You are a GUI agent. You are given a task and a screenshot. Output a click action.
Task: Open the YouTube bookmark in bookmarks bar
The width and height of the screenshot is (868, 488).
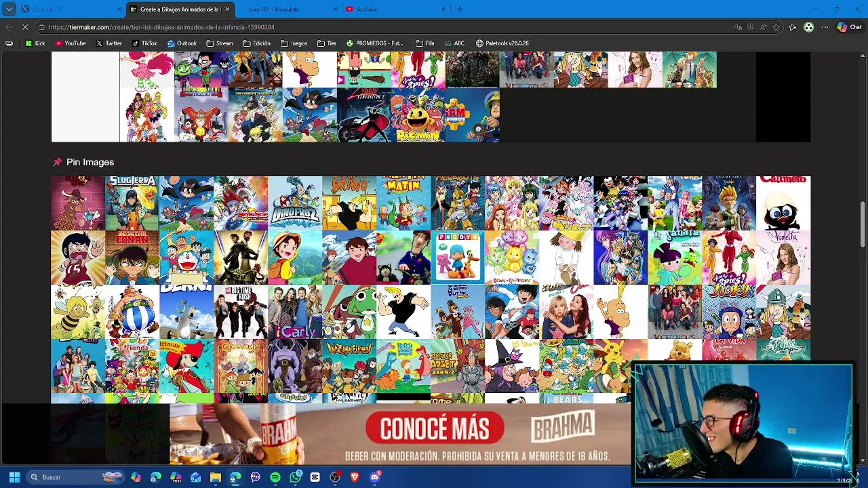[x=71, y=43]
